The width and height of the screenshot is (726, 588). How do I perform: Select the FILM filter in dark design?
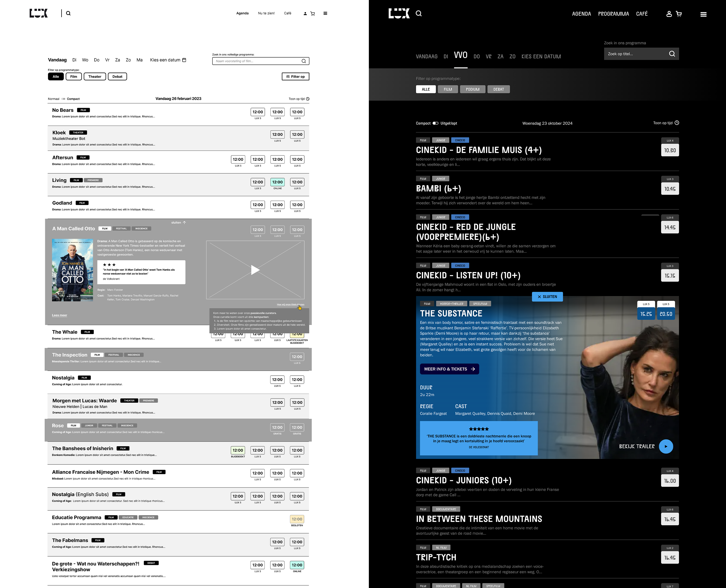click(448, 89)
